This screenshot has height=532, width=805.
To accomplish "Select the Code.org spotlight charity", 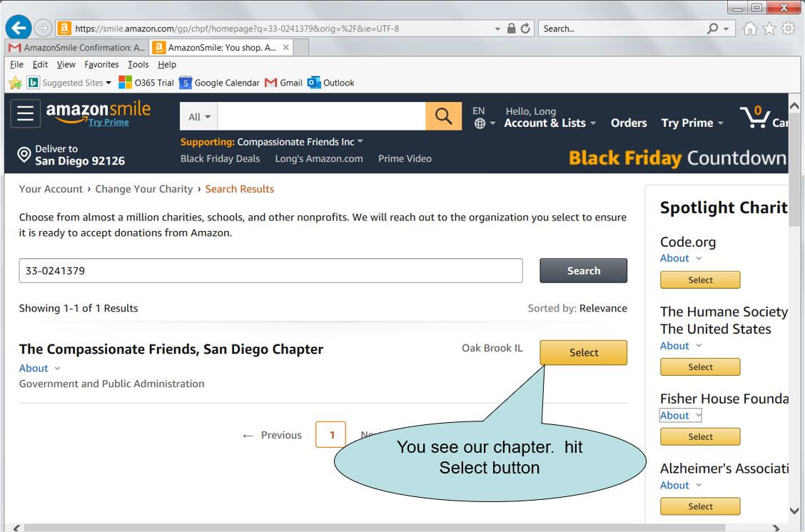I will click(x=700, y=280).
